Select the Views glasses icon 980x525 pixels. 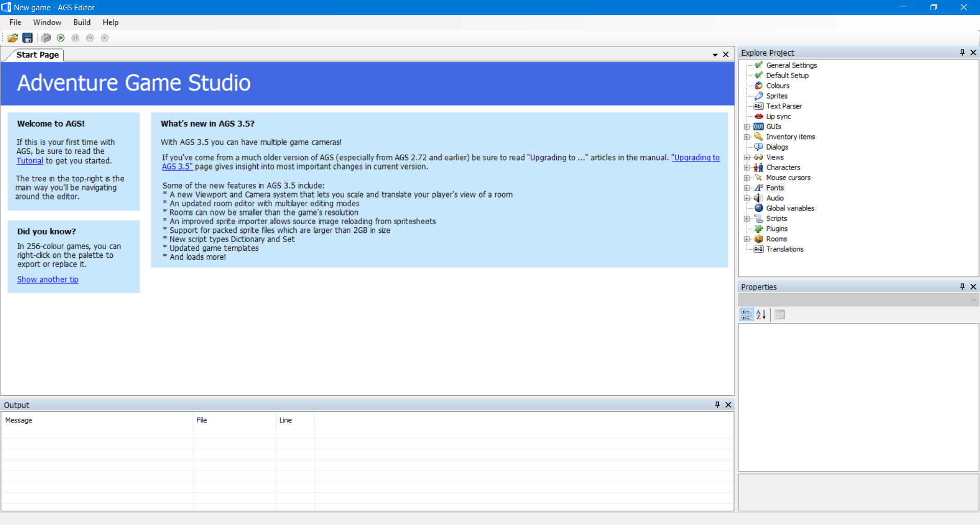pos(759,157)
